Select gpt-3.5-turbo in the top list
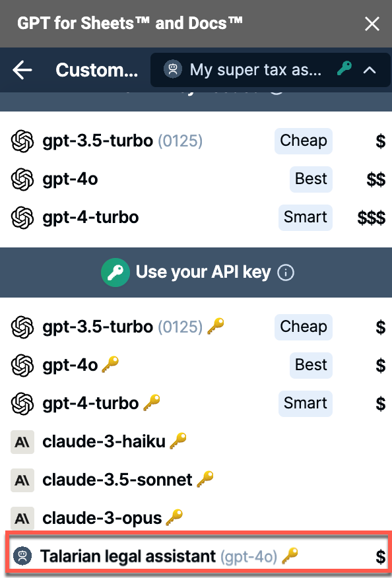This screenshot has height=578, width=392. click(196, 141)
